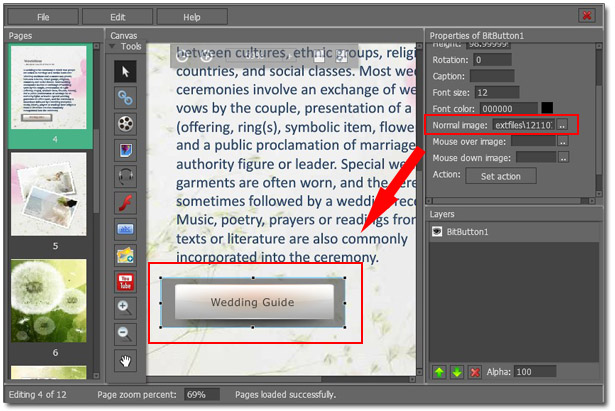The image size is (615, 411).
Task: Click the YouTube video tool
Action: pyautogui.click(x=125, y=282)
